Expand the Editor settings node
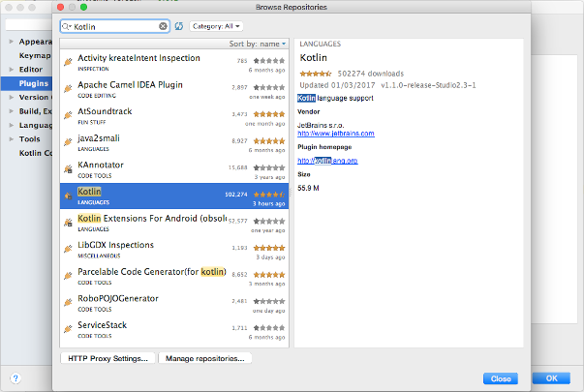Image resolution: width=584 pixels, height=392 pixels. click(12, 70)
